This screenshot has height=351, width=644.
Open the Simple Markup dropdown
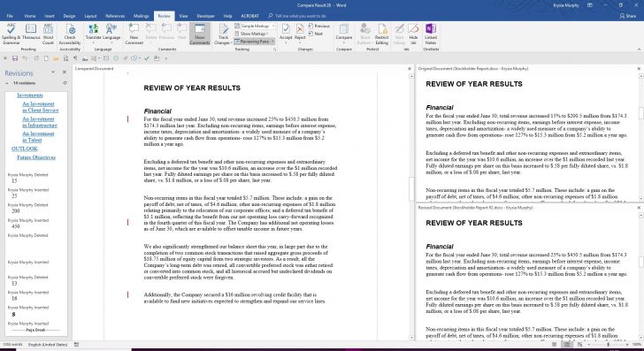pyautogui.click(x=255, y=26)
